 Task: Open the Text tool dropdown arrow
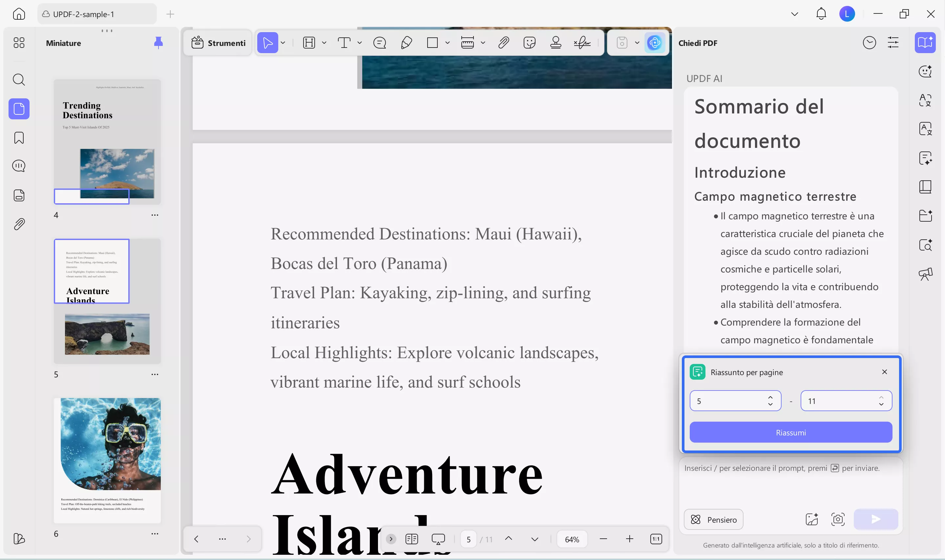tap(360, 43)
